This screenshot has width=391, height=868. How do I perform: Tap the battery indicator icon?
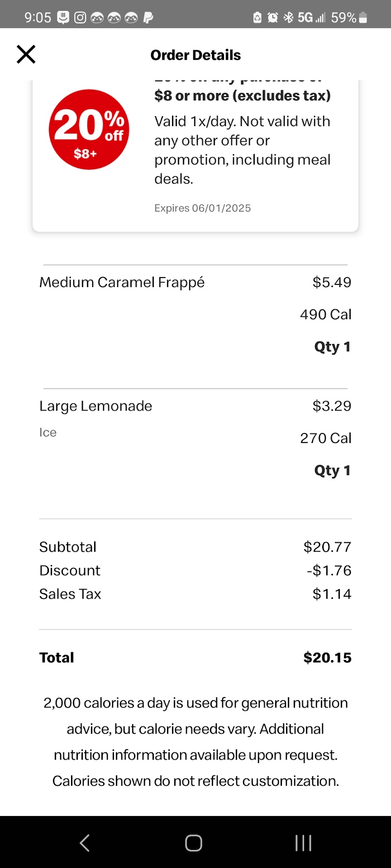tap(363, 18)
